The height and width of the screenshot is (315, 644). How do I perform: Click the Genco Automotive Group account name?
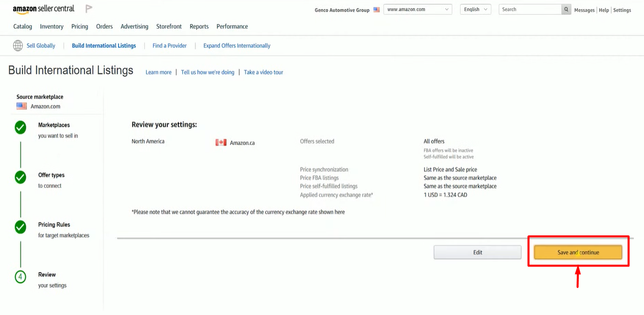[x=342, y=10]
